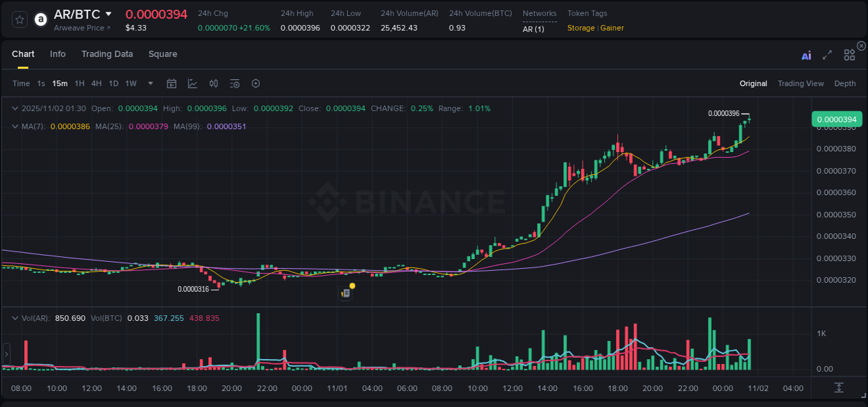This screenshot has height=407, width=868.
Task: Open the Info tab
Action: 58,53
